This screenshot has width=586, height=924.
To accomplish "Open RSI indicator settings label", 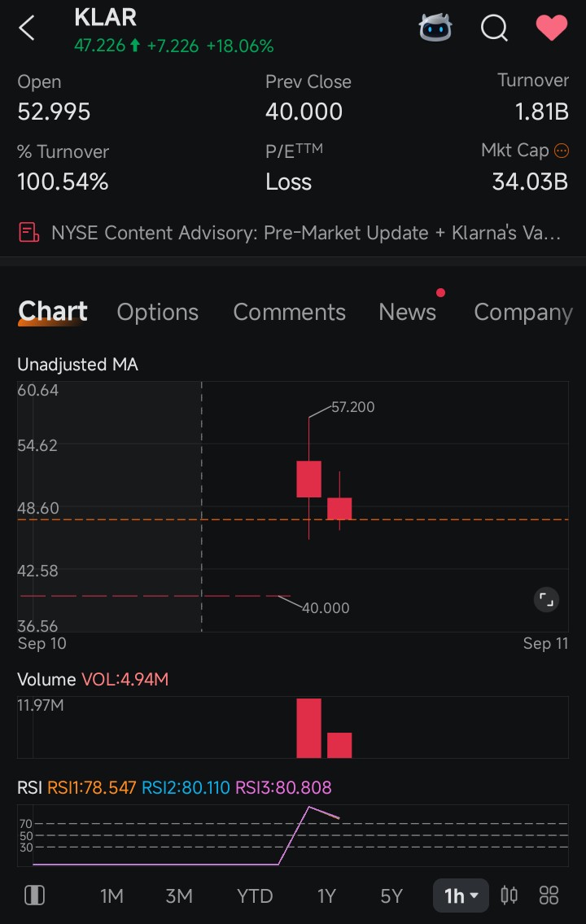I will pos(29,787).
